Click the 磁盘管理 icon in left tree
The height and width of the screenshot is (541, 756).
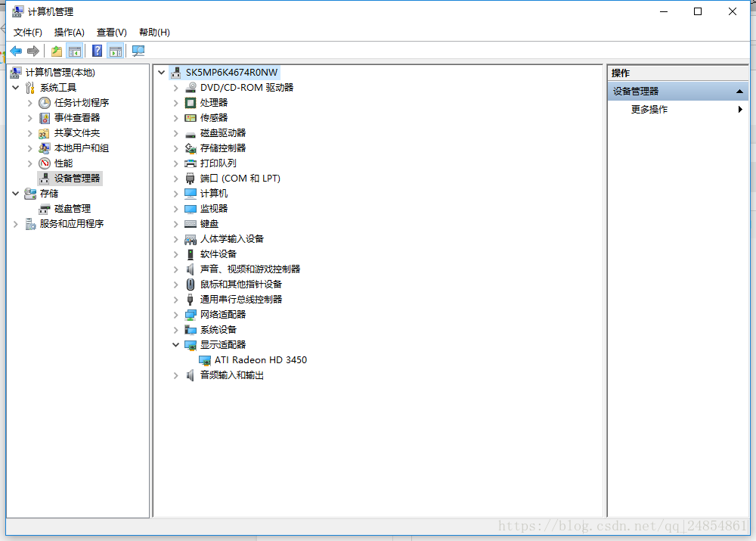(45, 209)
